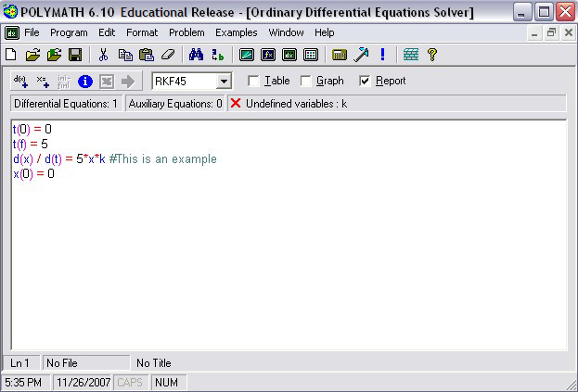The width and height of the screenshot is (578, 392).
Task: Enable the Graph output checkbox
Action: point(306,81)
